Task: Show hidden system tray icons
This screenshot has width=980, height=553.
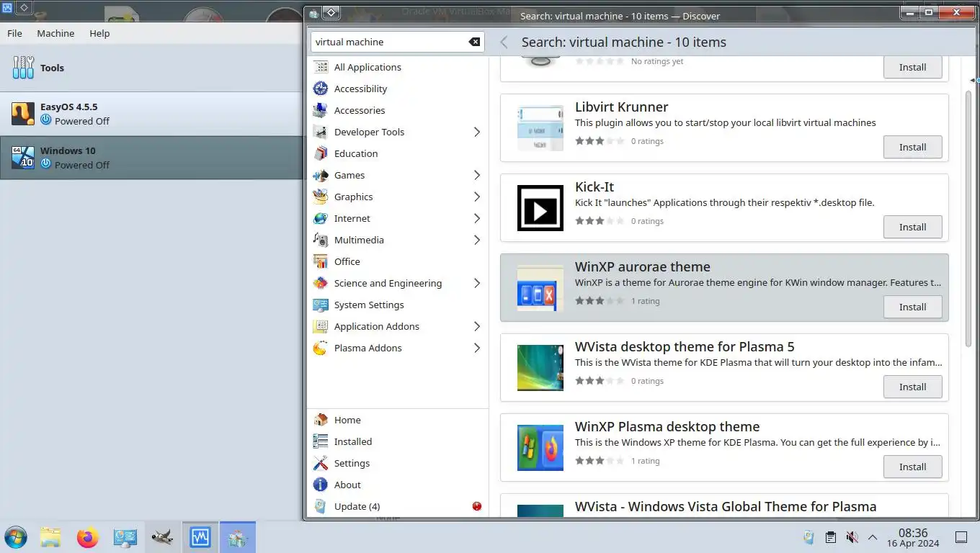Action: point(873,537)
